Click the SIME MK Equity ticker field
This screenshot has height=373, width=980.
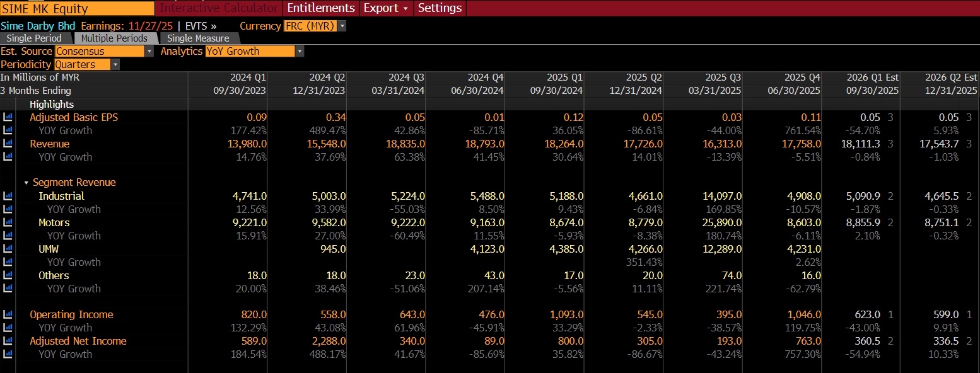click(x=77, y=8)
